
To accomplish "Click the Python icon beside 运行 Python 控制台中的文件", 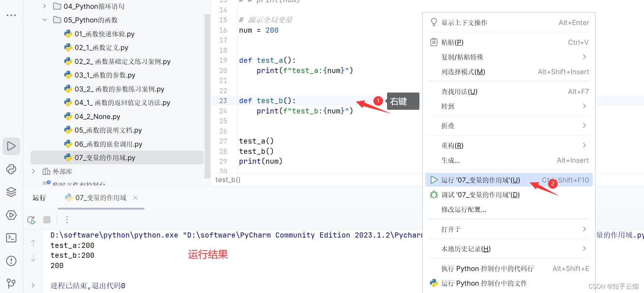I will tap(434, 283).
